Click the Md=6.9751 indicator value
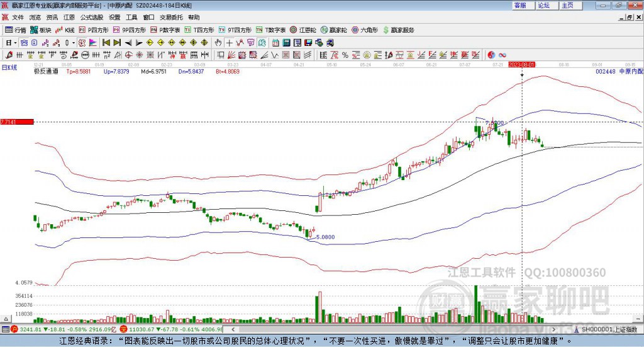Screen dimensions: 644x347 [x=153, y=71]
